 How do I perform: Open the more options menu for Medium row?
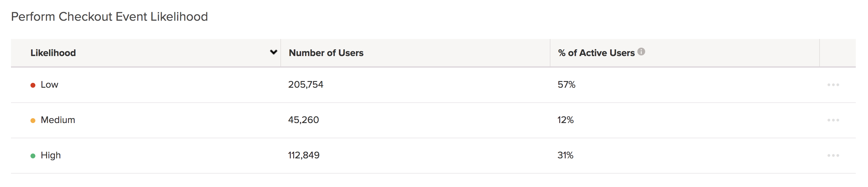tap(833, 120)
